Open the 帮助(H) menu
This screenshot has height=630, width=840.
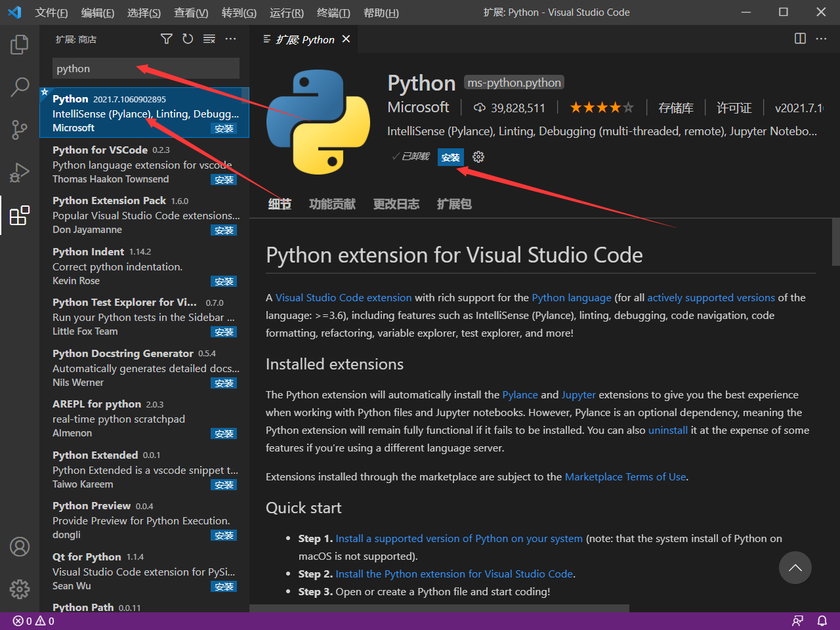(381, 13)
